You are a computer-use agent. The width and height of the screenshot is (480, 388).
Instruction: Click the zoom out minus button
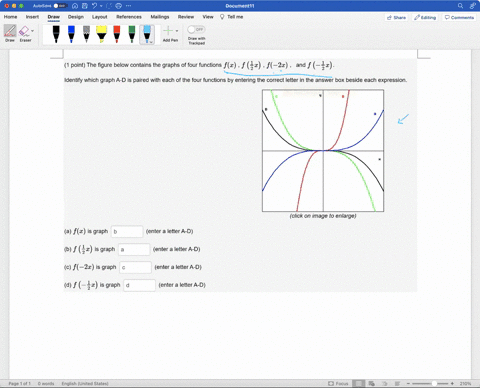pos(408,384)
